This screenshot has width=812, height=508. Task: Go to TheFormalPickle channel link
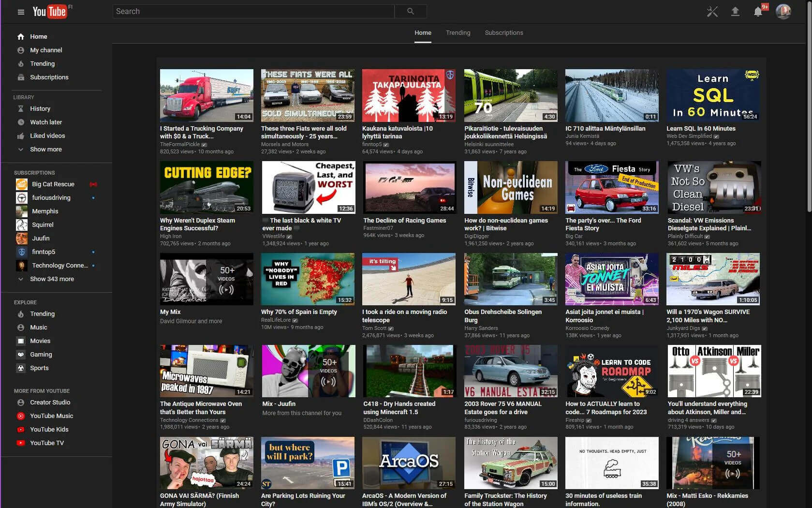(180, 144)
